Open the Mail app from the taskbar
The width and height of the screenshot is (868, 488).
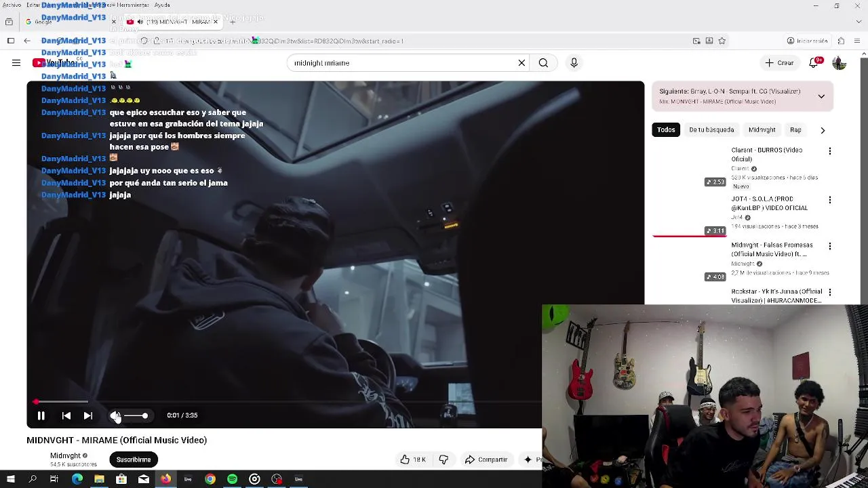(x=144, y=479)
